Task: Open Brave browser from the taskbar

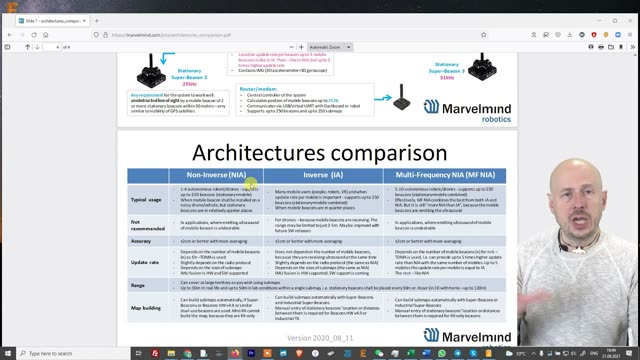Action: 299,353
